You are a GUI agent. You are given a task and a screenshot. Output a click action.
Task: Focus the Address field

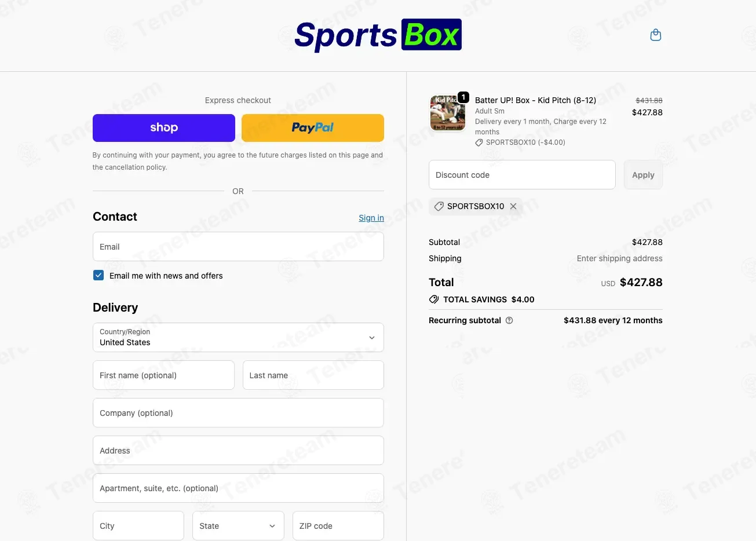[238, 451]
